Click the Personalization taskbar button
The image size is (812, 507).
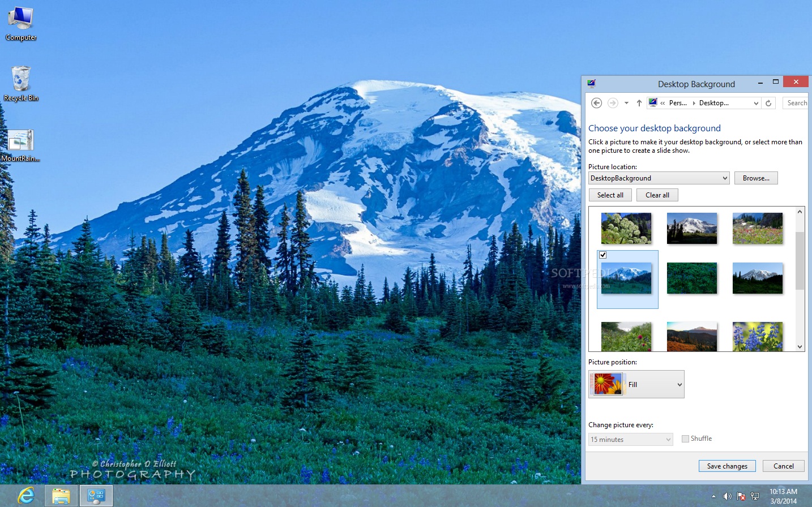click(96, 496)
